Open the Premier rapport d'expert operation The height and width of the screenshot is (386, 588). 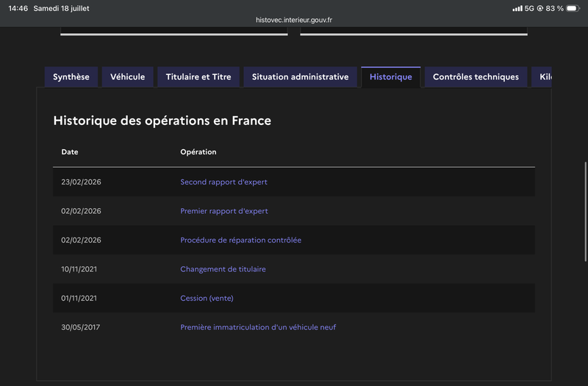pyautogui.click(x=224, y=211)
